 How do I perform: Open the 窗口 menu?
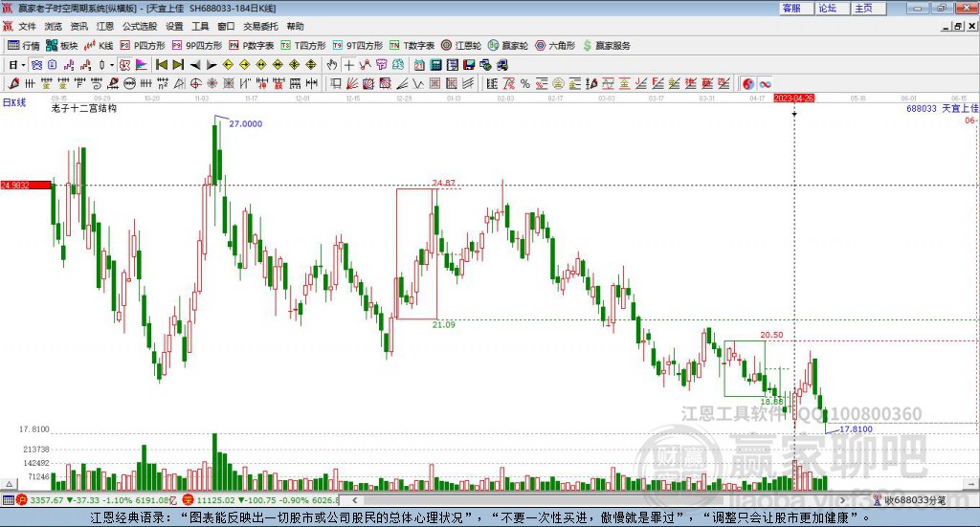226,26
